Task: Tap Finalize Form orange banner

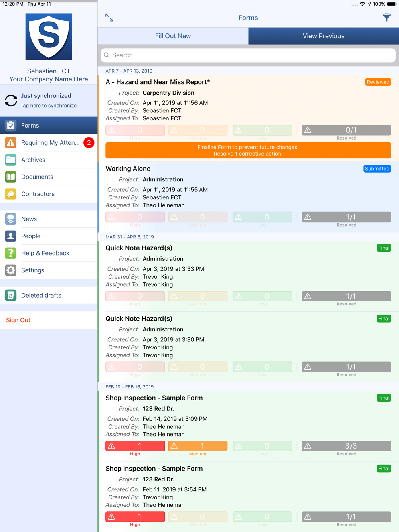Action: (x=248, y=150)
